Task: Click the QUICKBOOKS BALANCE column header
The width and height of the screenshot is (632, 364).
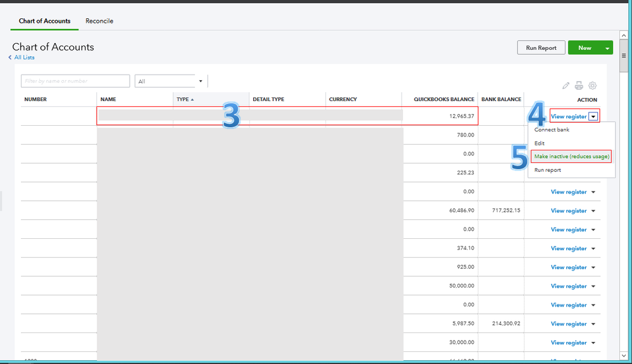Action: tap(443, 99)
